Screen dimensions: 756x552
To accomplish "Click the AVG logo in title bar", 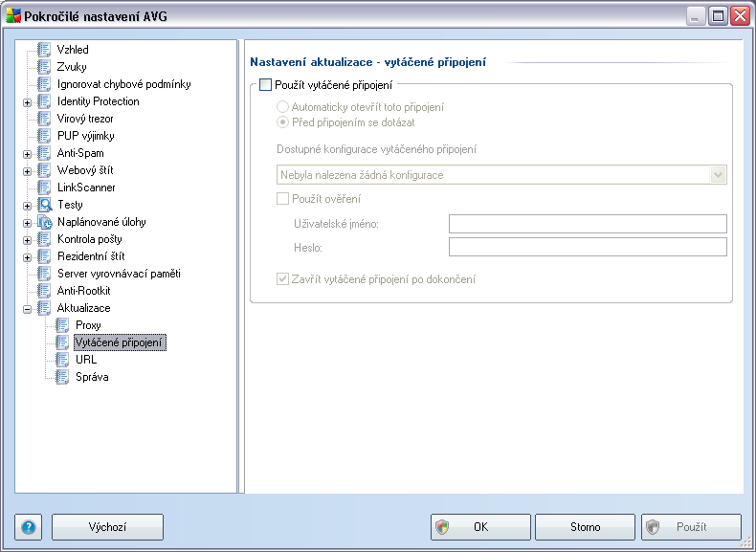I will click(x=13, y=16).
